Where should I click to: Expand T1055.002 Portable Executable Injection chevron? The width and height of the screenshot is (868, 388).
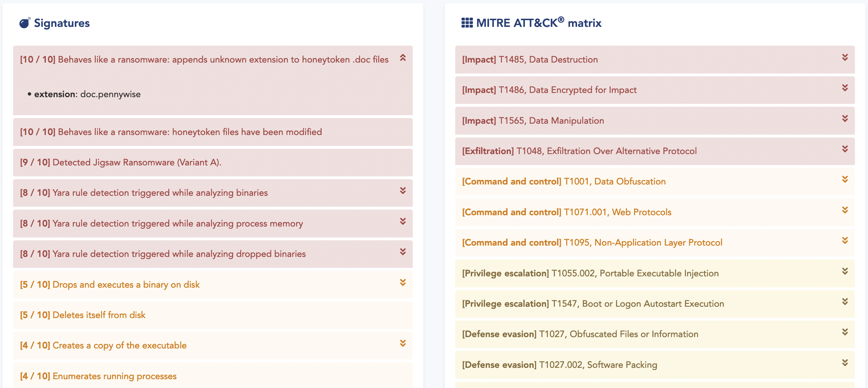[x=845, y=271]
